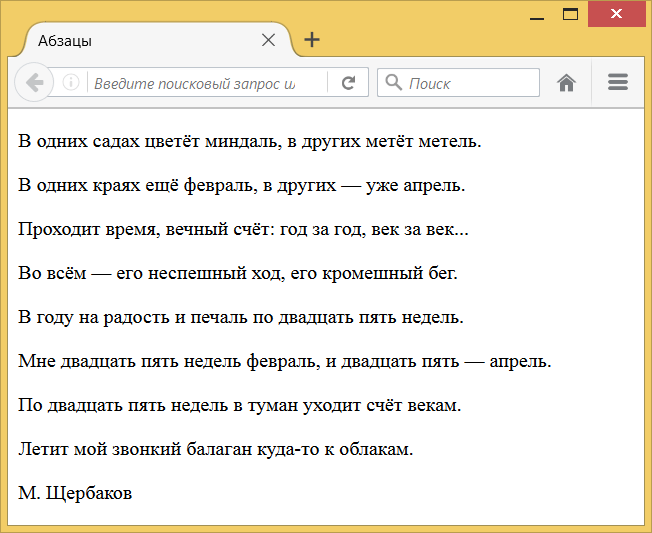652x533 pixels.
Task: Click the line 'В одних краях ещё февраль'
Action: click(x=242, y=185)
